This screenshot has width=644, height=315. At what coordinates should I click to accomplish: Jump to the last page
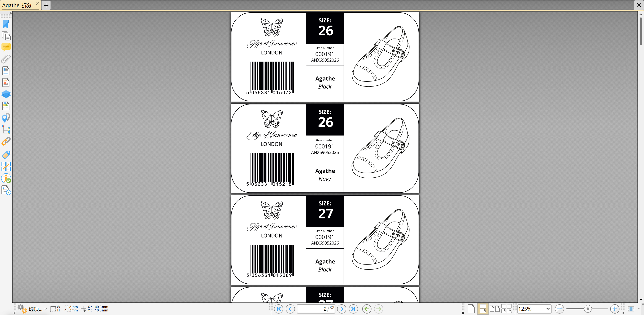click(353, 309)
